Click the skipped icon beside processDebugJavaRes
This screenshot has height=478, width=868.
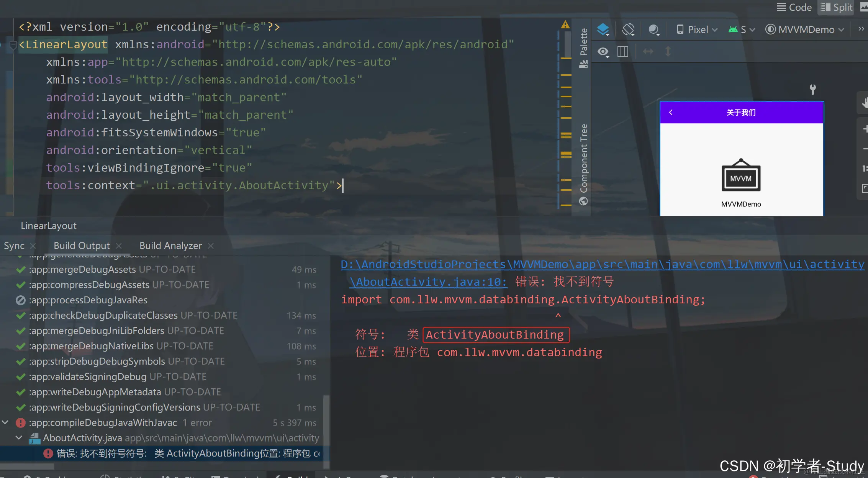pos(20,300)
